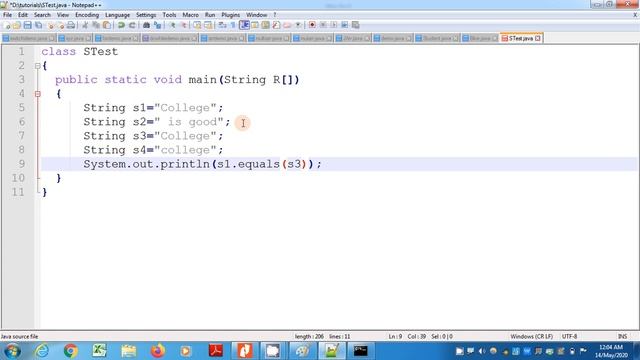Select the STest.java tab
Screen dimensions: 640x360
(520, 38)
